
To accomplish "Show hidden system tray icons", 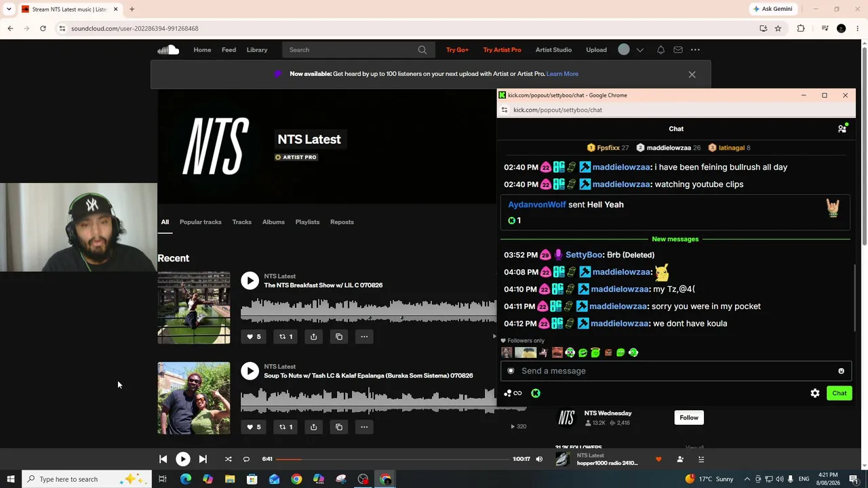I will point(749,479).
